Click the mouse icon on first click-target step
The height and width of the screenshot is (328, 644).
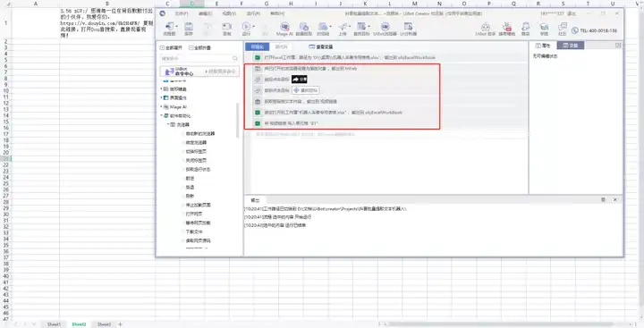[x=258, y=80]
